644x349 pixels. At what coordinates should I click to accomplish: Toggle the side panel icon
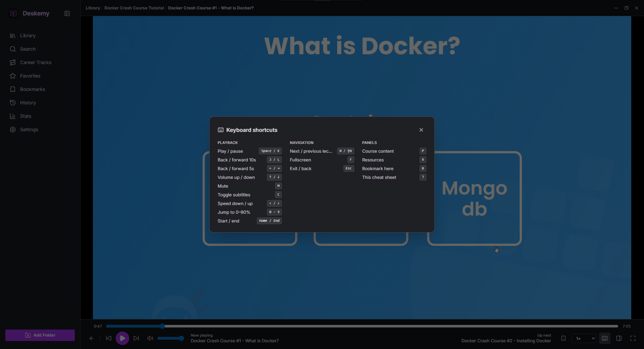[619, 338]
